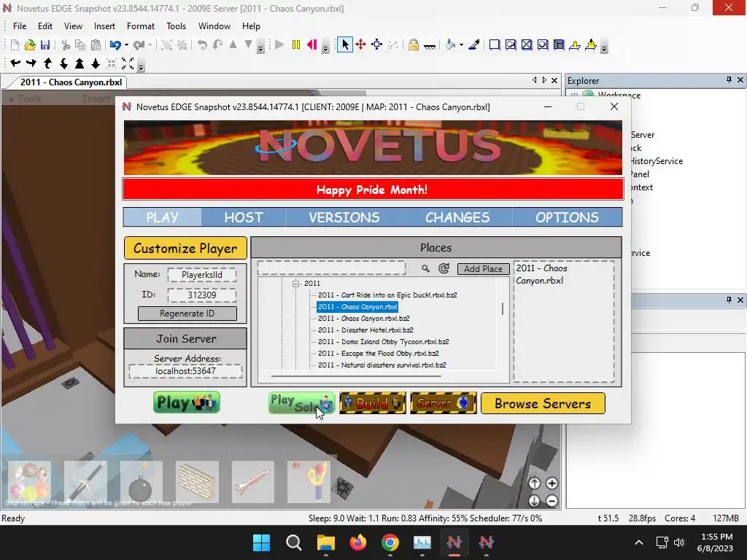
Task: Click the Customize Player button
Action: [x=185, y=248]
